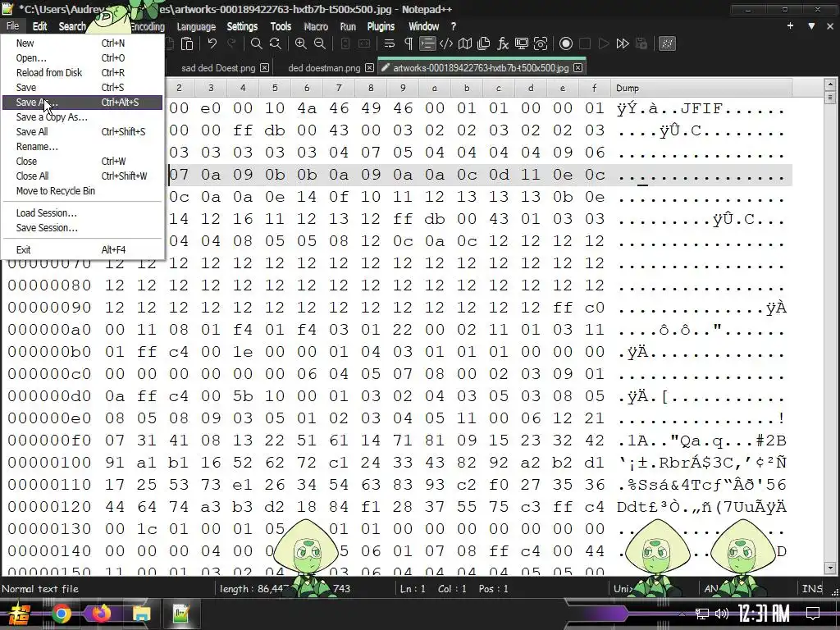Start macro recording with the record icon
The height and width of the screenshot is (630, 840).
coord(566,44)
